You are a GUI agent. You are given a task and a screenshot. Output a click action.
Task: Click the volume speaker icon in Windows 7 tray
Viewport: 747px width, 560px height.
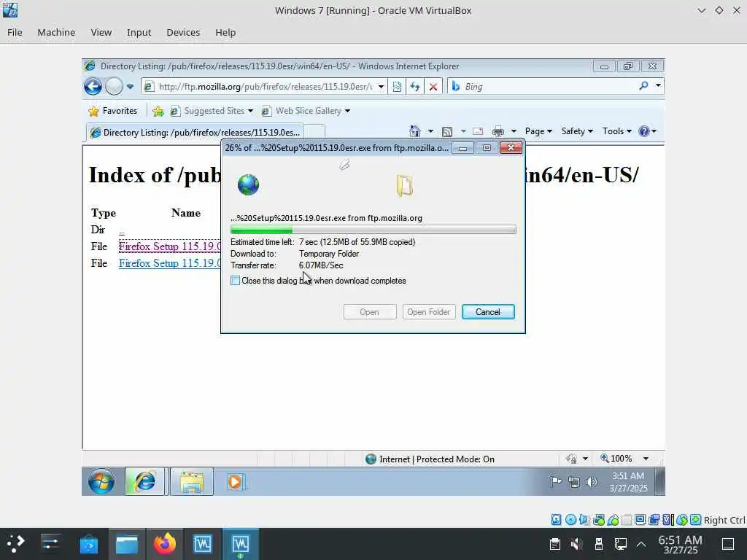click(x=591, y=482)
